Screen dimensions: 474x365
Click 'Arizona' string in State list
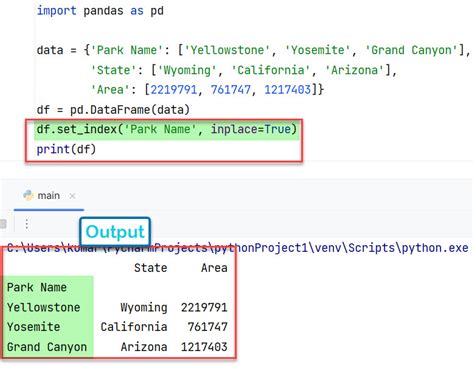point(354,70)
